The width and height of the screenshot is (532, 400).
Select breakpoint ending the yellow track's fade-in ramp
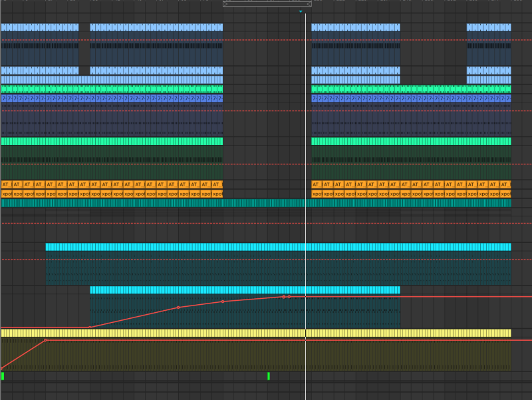45,340
